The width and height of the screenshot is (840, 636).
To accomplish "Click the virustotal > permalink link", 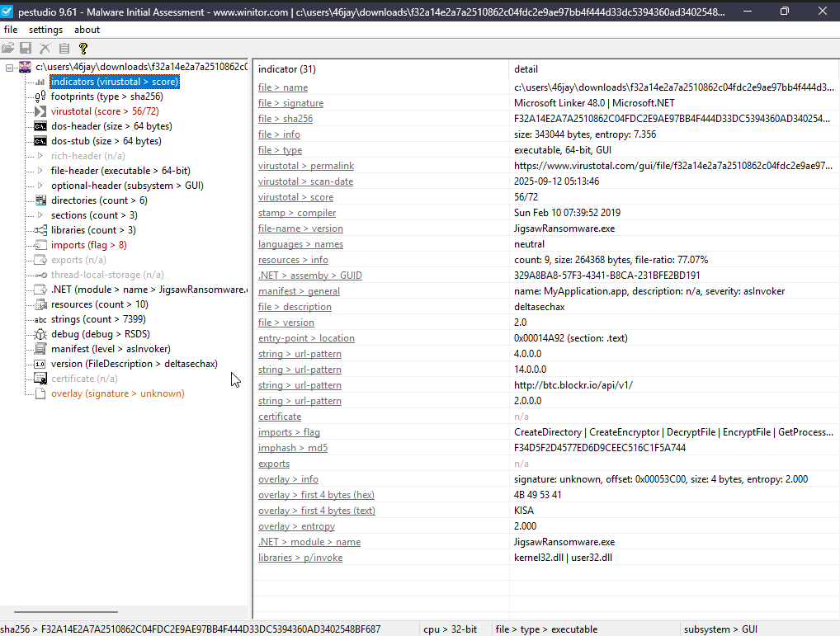I will pos(306,166).
